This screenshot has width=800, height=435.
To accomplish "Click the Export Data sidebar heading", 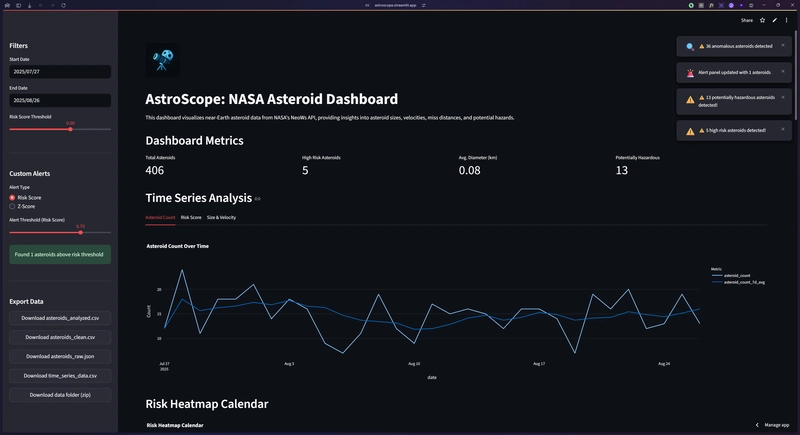I will 26,302.
